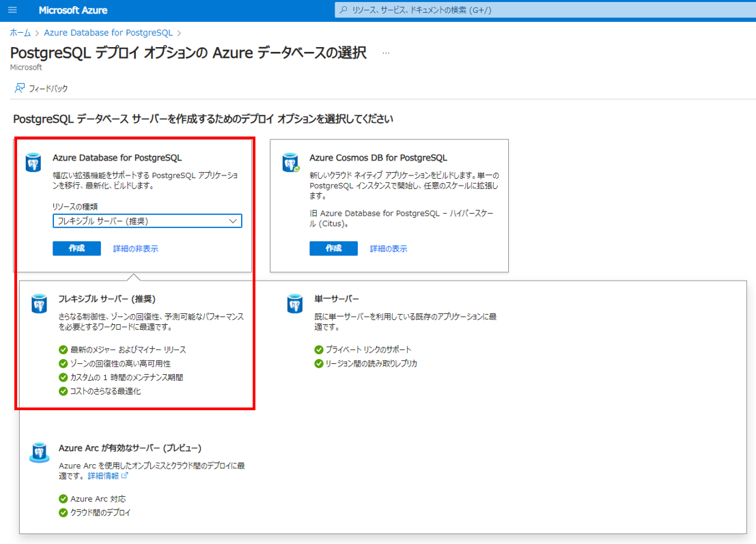Screen dimensions: 756x544
Task: Open Azure Database for PostgreSQL breadcrumb
Action: pyautogui.click(x=108, y=33)
